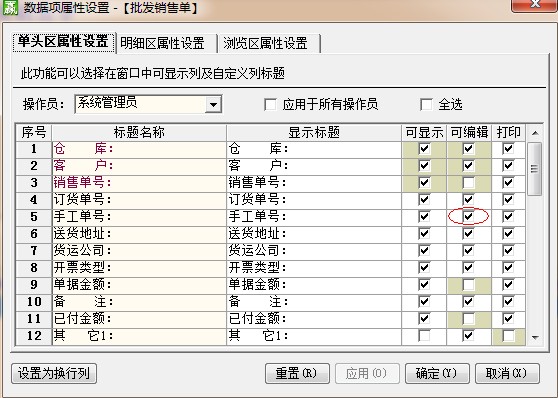Toggle 打印 checkbox for 其它1 row
The width and height of the screenshot is (558, 398).
[508, 335]
